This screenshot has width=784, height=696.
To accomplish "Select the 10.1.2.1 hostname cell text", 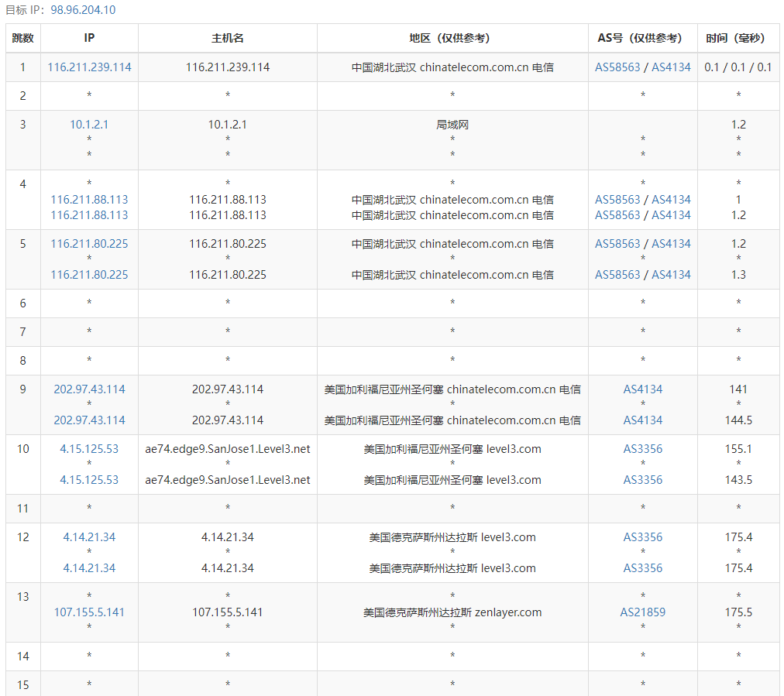I will 228,125.
